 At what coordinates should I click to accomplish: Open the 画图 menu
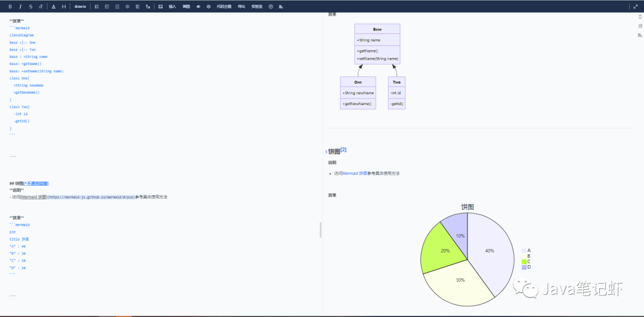tap(186, 7)
